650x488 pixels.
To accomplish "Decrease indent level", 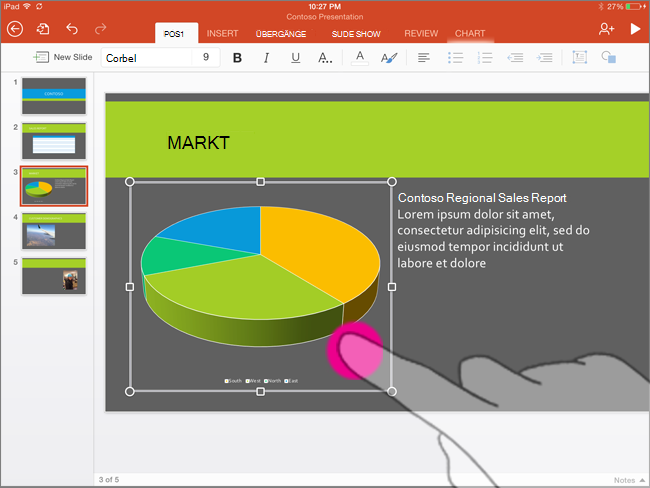I will tap(515, 58).
